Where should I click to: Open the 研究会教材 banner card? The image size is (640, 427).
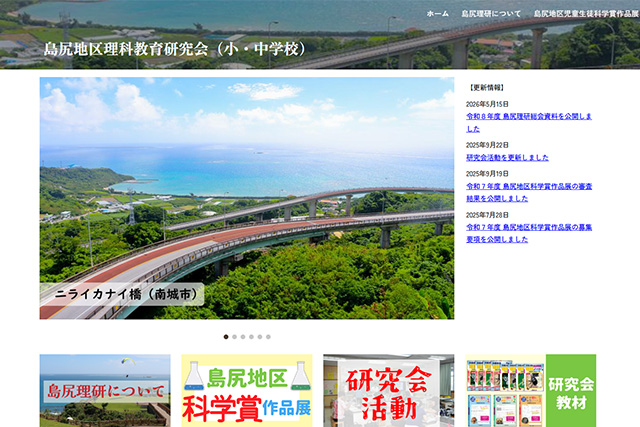pyautogui.click(x=531, y=391)
